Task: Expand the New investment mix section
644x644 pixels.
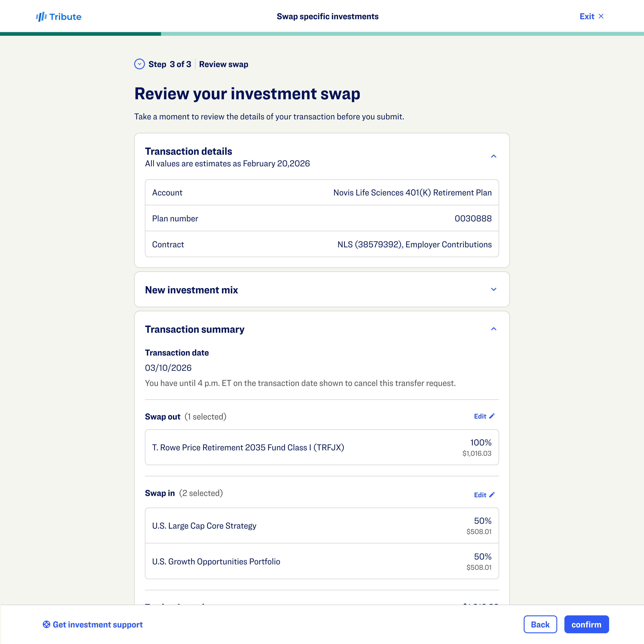Action: click(494, 289)
